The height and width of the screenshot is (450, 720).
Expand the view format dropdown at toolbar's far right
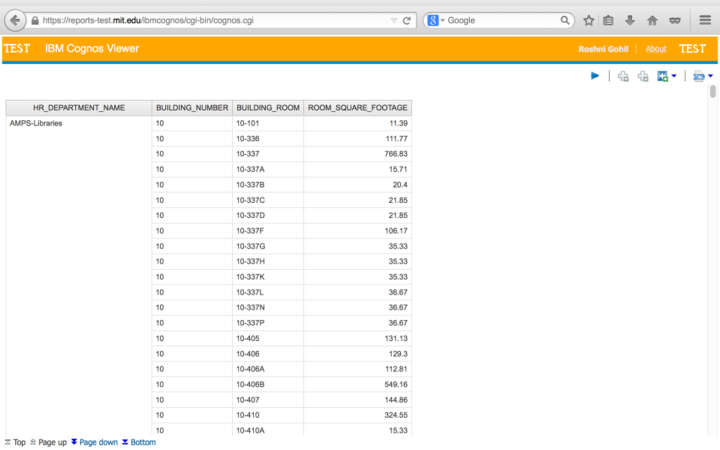(710, 76)
